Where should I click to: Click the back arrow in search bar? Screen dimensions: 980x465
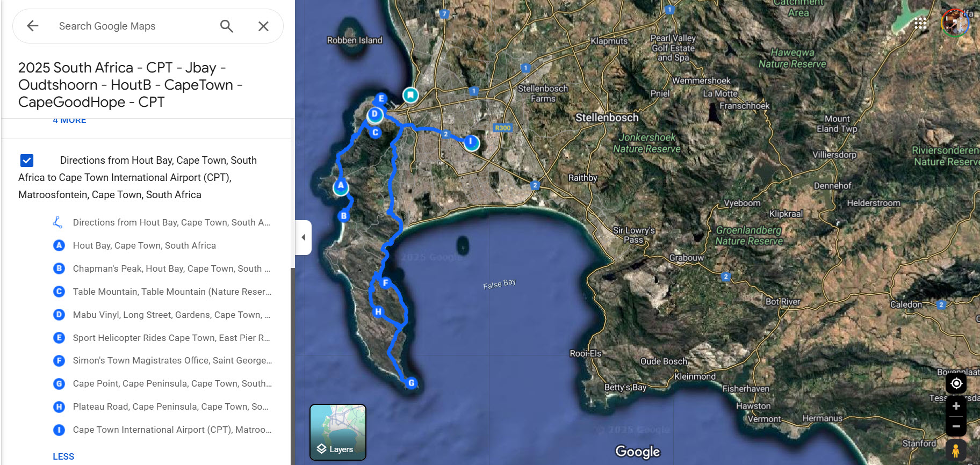tap(33, 26)
